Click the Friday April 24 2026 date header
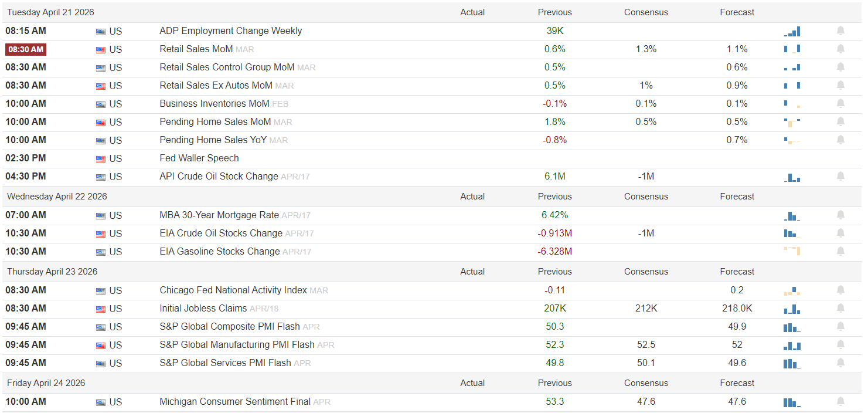Screen dimensions: 868x413 pos(46,383)
